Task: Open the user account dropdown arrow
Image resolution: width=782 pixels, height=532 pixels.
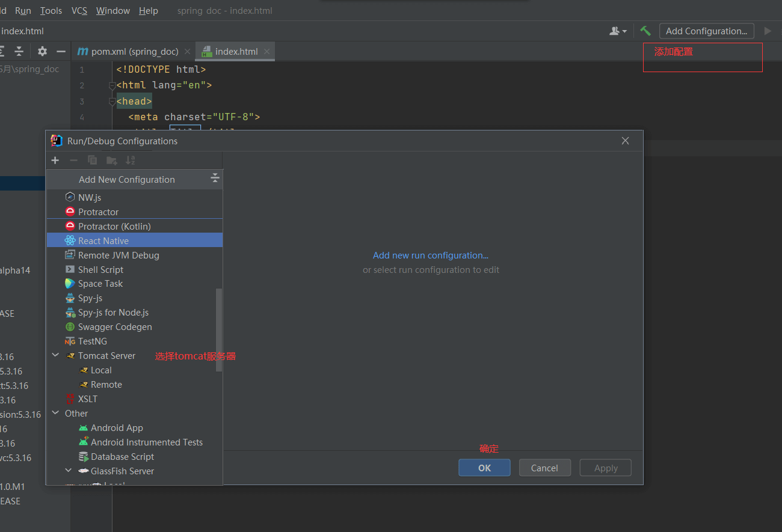Action: pyautogui.click(x=624, y=31)
